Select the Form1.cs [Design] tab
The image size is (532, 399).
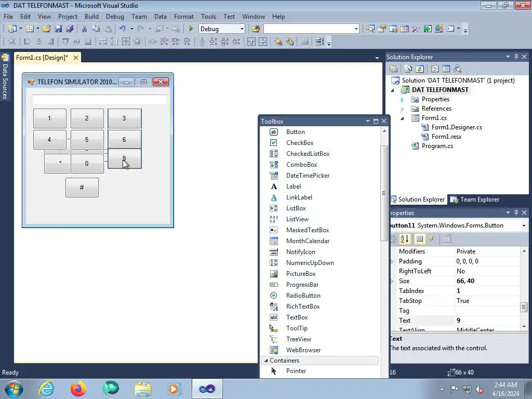pyautogui.click(x=42, y=58)
